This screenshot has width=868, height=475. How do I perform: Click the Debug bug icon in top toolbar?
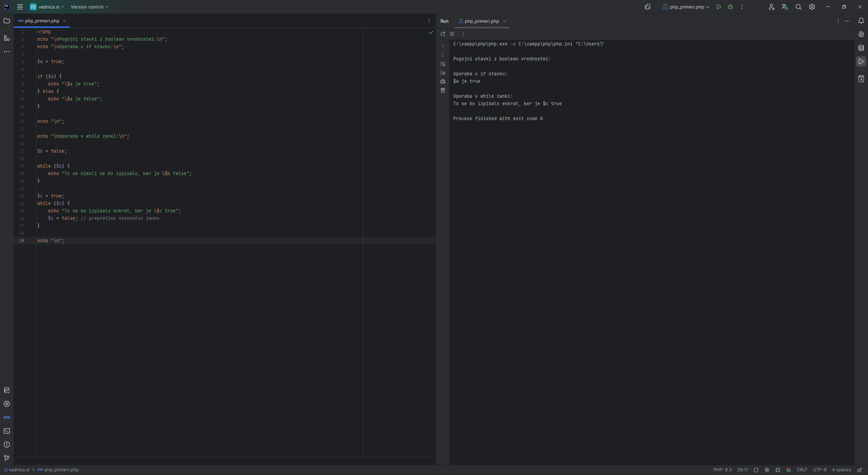click(x=730, y=7)
